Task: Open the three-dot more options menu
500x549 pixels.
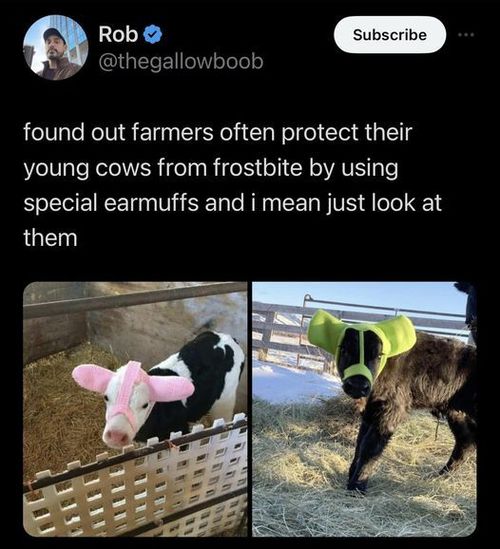Action: point(468,35)
